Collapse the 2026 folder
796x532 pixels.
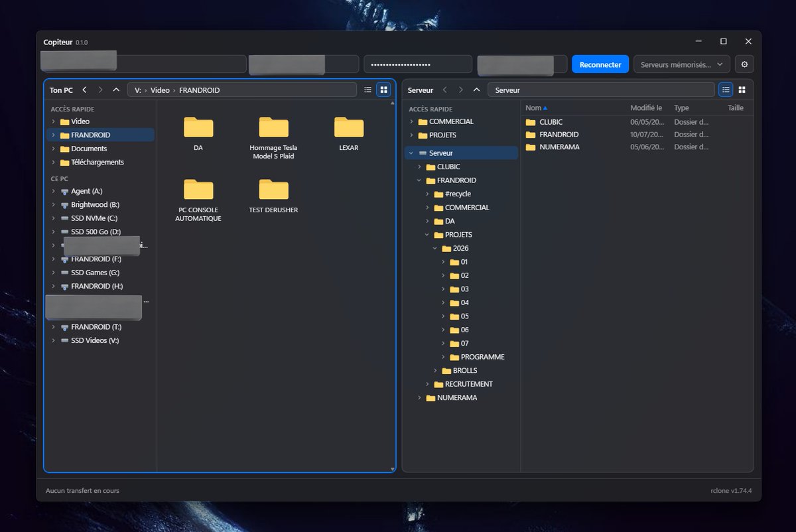pos(436,248)
